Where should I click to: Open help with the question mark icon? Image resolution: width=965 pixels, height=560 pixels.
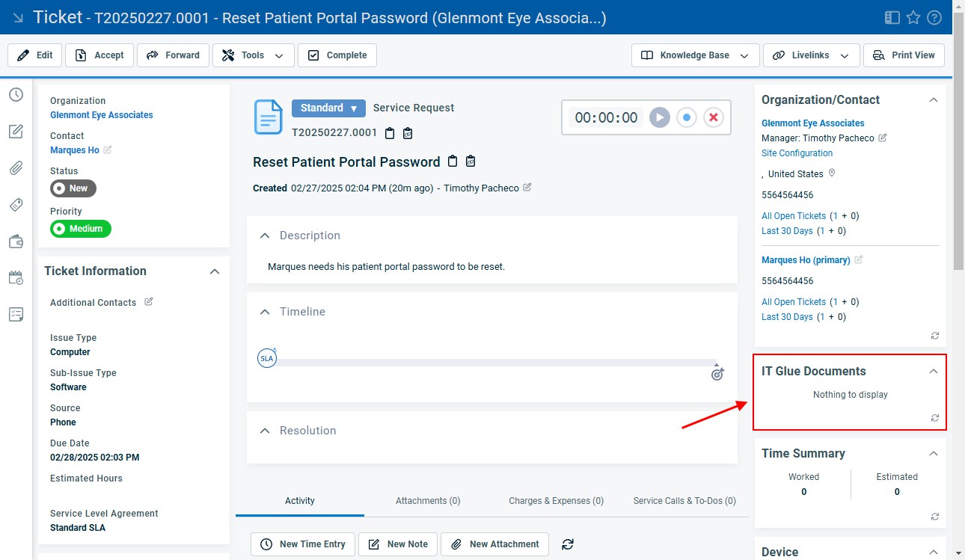point(934,18)
